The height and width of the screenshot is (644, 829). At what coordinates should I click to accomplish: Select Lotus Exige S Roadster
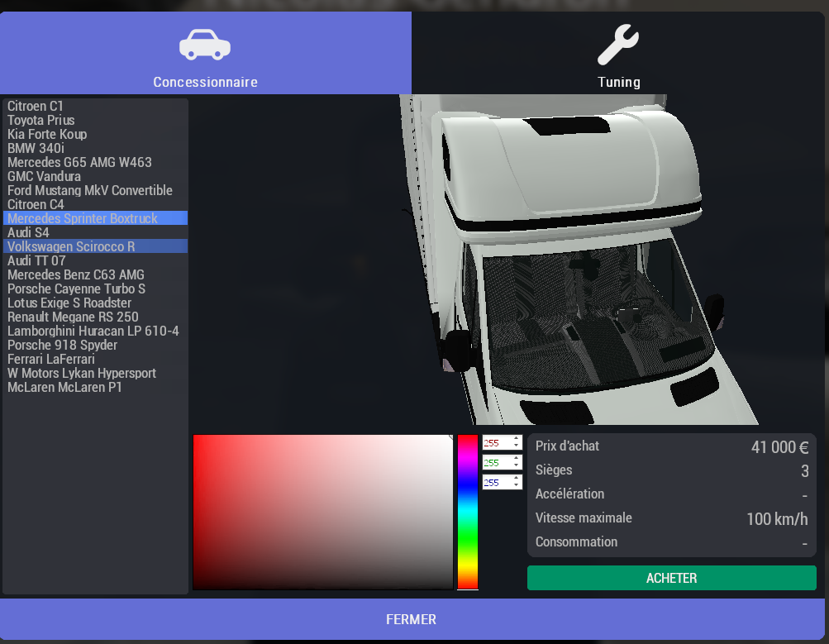pyautogui.click(x=95, y=303)
